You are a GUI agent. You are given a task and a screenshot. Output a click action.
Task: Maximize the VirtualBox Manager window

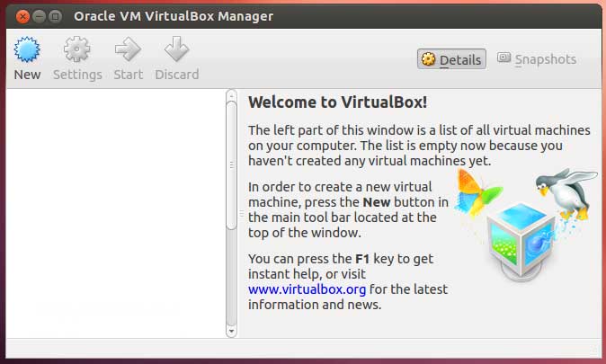[55, 16]
